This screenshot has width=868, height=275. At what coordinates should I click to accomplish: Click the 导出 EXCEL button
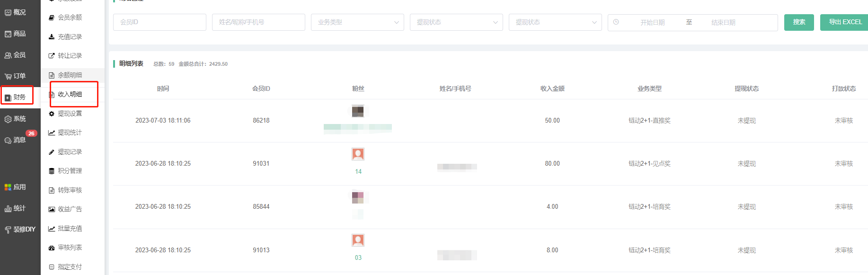pyautogui.click(x=845, y=22)
